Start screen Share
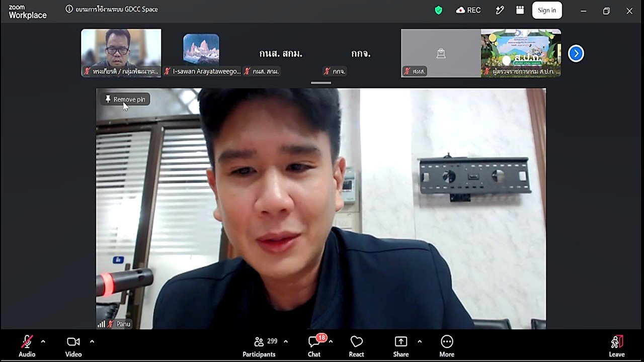Viewport: 644px width, 362px height. point(401,346)
